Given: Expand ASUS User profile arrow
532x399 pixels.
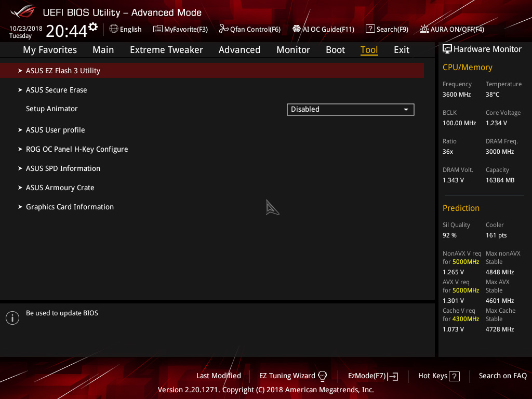Looking at the screenshot, I should tap(20, 130).
